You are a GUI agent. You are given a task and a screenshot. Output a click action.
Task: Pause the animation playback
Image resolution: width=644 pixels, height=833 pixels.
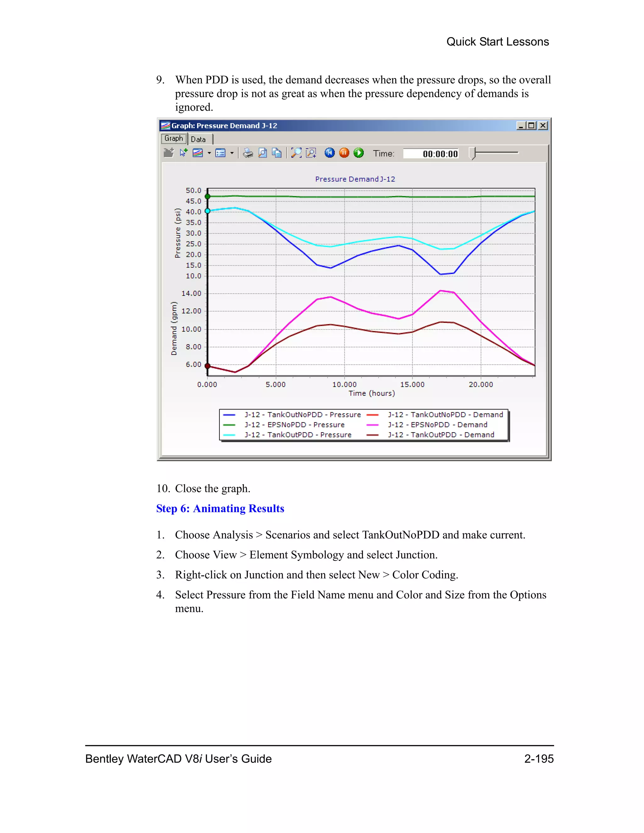[344, 153]
